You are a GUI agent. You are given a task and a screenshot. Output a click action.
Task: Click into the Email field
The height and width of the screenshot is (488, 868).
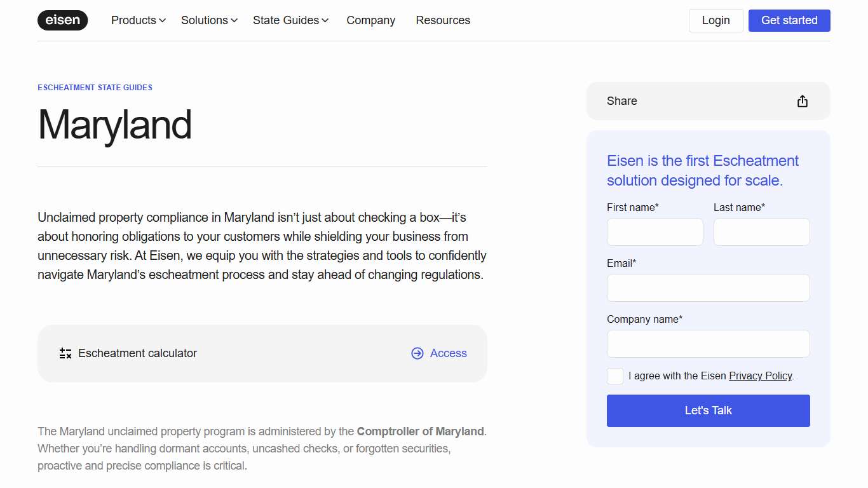708,288
